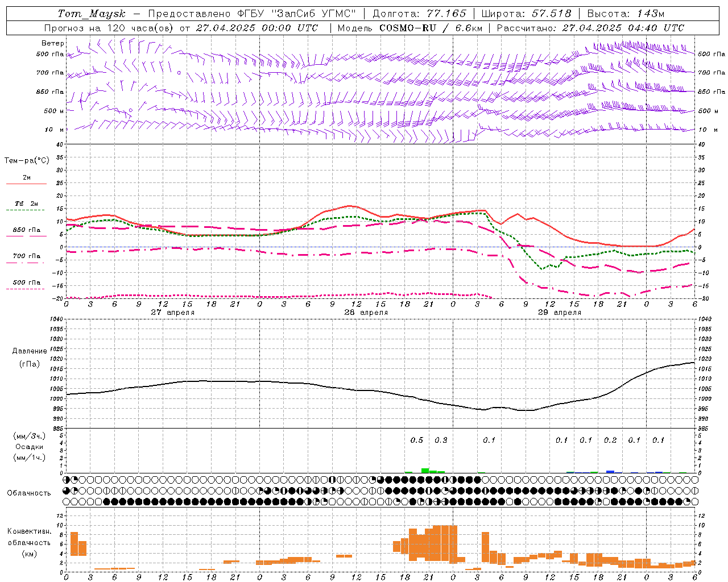728x582 pixels.
Task: Click the "(мм/1ч.)" precipitation unit label
Action: [29, 458]
